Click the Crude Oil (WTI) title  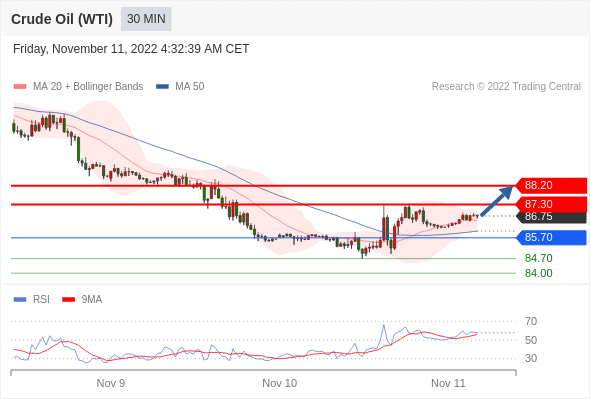pyautogui.click(x=62, y=19)
